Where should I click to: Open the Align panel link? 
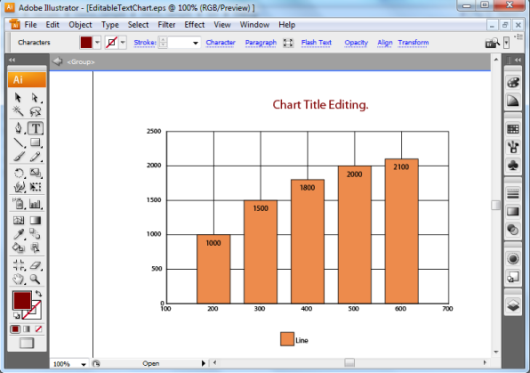point(385,43)
